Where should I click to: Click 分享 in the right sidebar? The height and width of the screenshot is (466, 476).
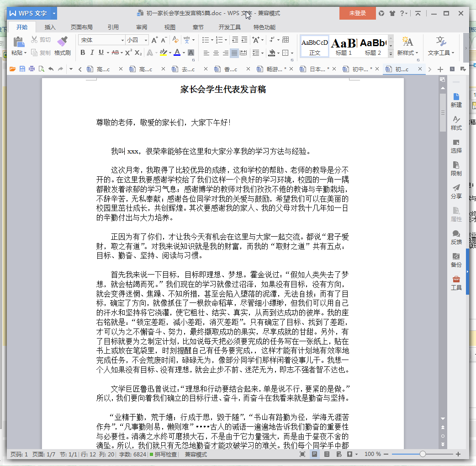coord(456,191)
